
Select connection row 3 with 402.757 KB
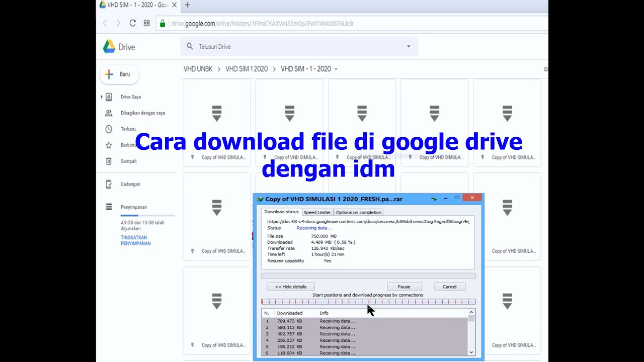click(365, 334)
